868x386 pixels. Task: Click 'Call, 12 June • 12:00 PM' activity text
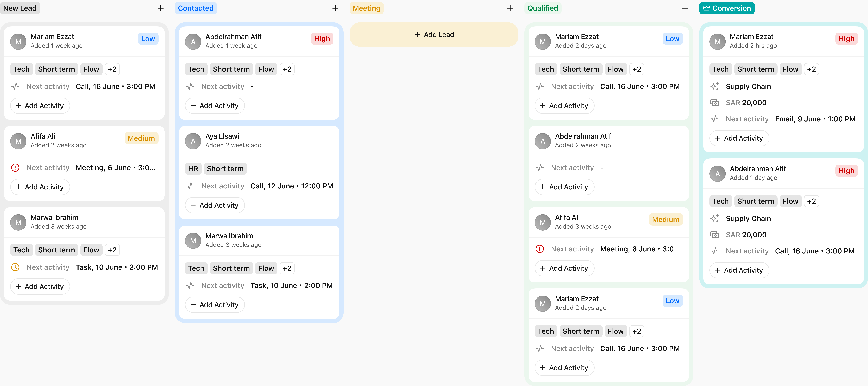click(x=292, y=186)
